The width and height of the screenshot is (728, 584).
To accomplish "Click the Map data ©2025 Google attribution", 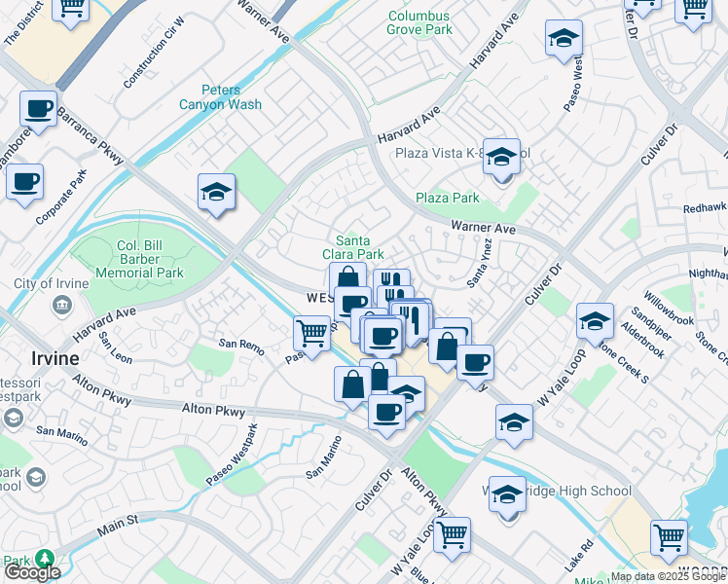I will (x=669, y=577).
